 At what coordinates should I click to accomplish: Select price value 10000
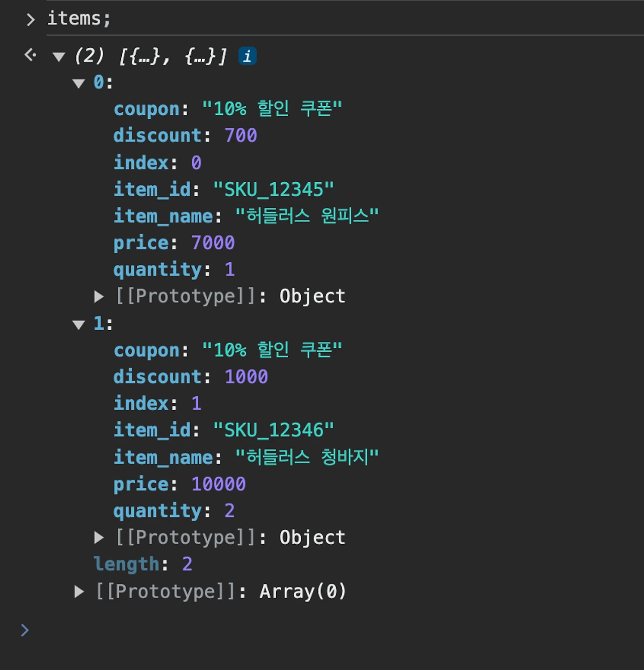(x=218, y=484)
